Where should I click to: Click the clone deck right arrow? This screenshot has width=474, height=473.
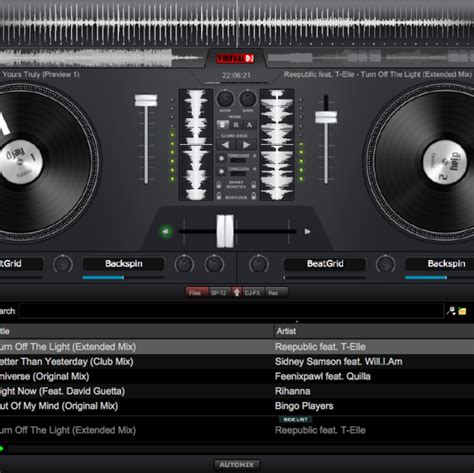246,145
